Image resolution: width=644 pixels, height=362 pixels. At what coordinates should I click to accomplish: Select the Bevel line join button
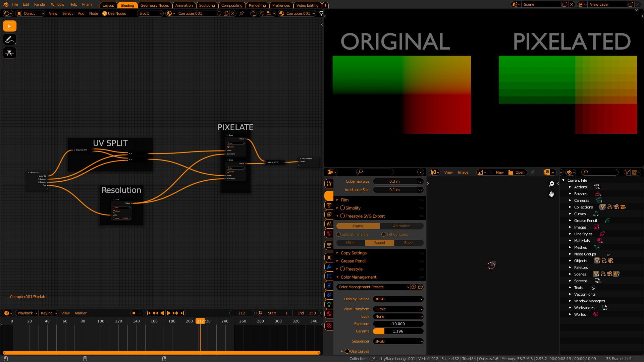tap(409, 243)
